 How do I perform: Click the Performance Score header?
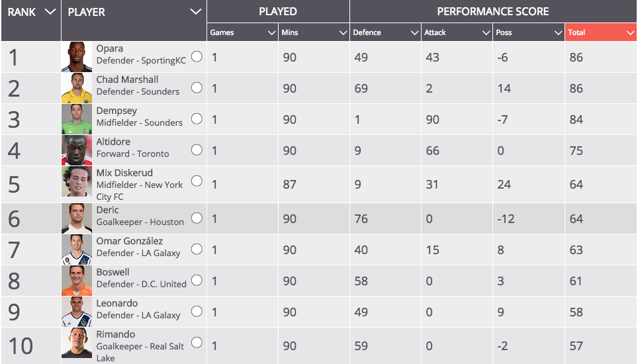click(x=493, y=11)
